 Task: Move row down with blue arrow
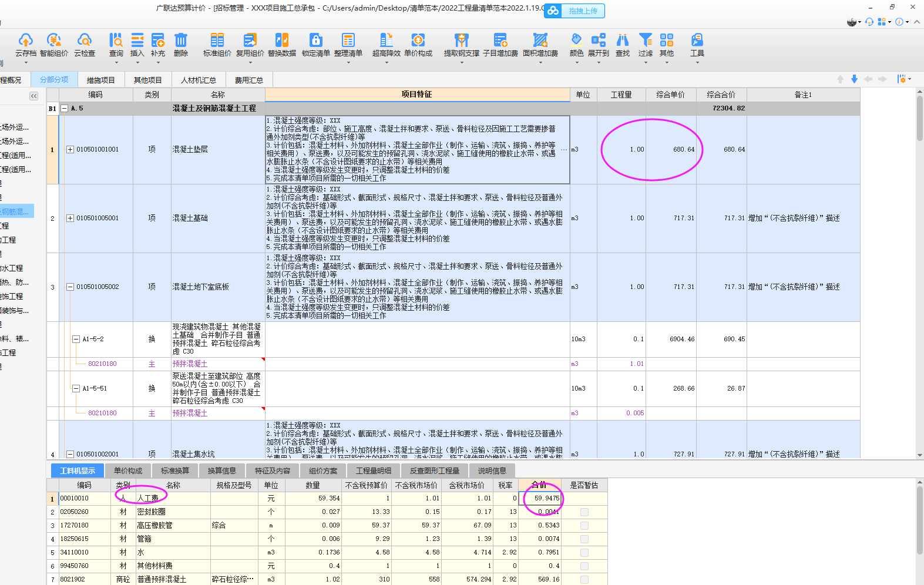[x=854, y=79]
